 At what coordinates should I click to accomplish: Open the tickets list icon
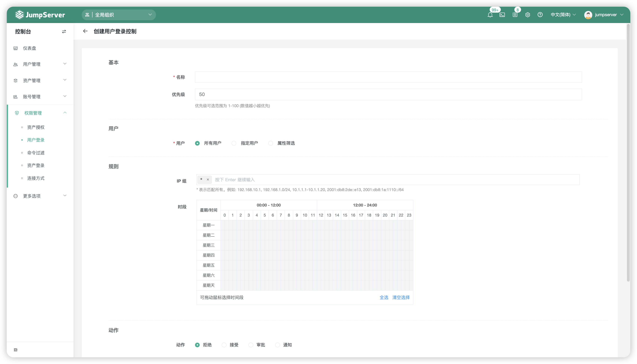pyautogui.click(x=515, y=15)
